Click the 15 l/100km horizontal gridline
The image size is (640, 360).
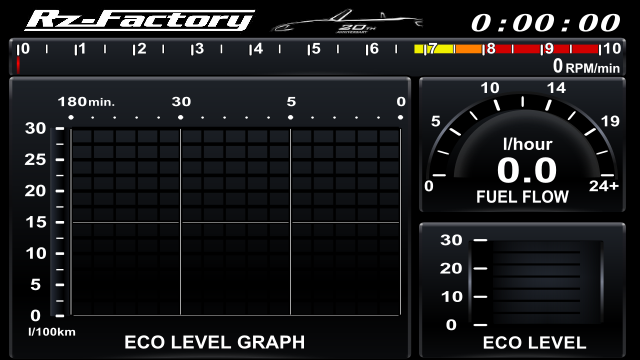coord(236,222)
